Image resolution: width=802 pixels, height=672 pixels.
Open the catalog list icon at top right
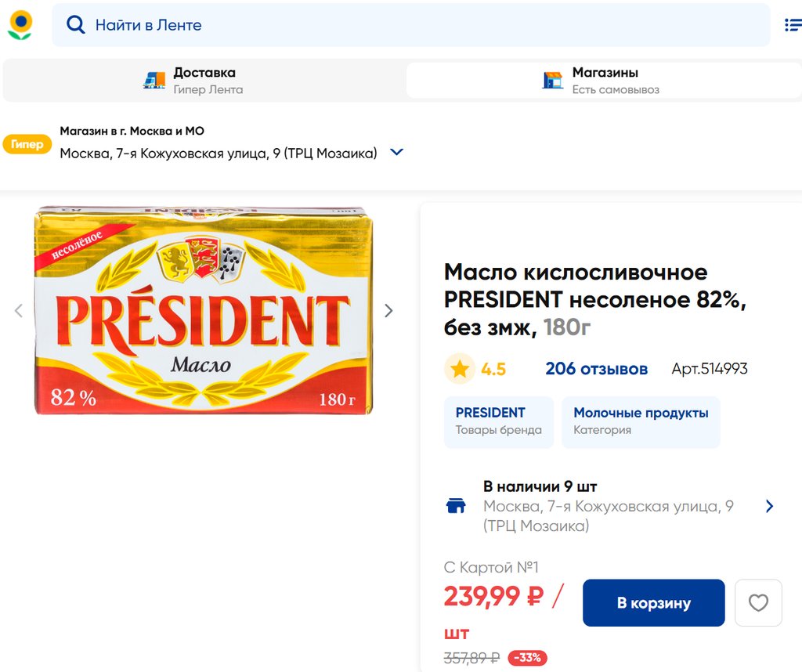pyautogui.click(x=793, y=25)
